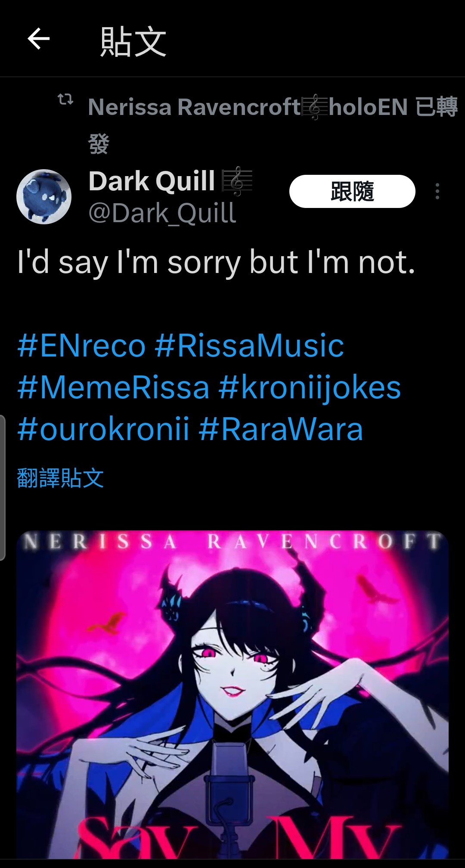Open the three-dot post options menu

click(x=437, y=191)
